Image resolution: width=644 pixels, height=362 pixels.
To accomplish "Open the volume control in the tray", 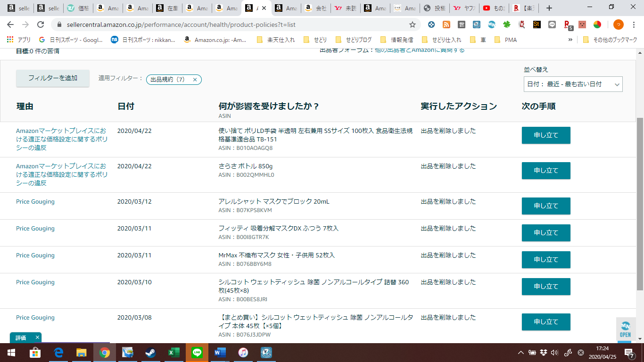I will click(554, 353).
